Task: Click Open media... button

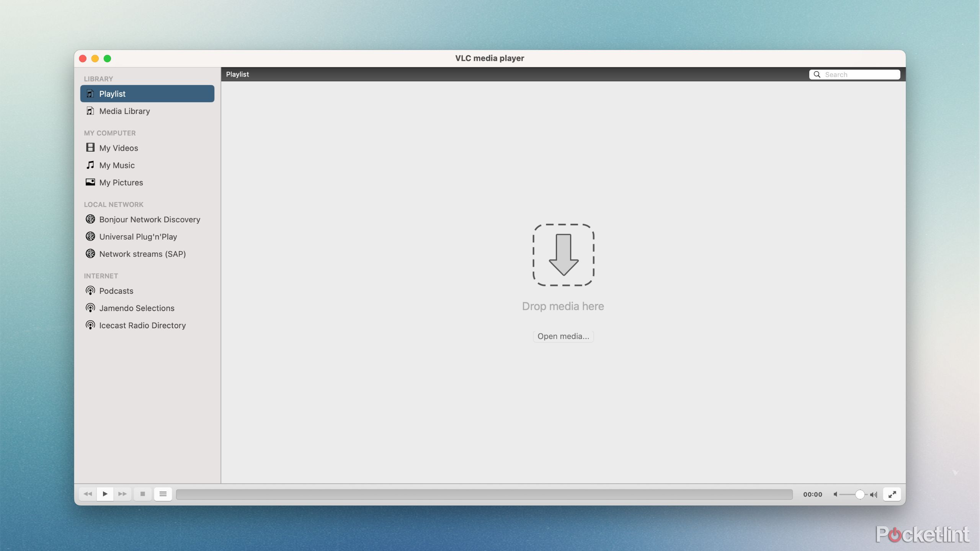Action: coord(563,336)
